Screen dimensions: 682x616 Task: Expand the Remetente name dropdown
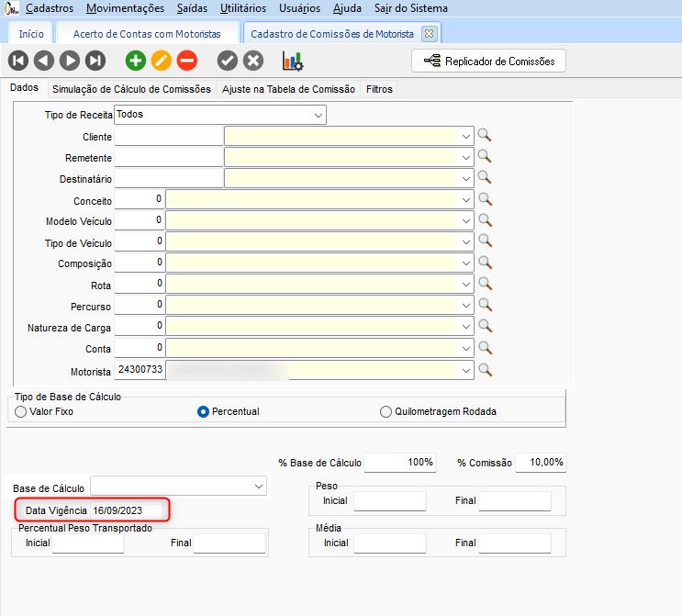click(x=465, y=158)
